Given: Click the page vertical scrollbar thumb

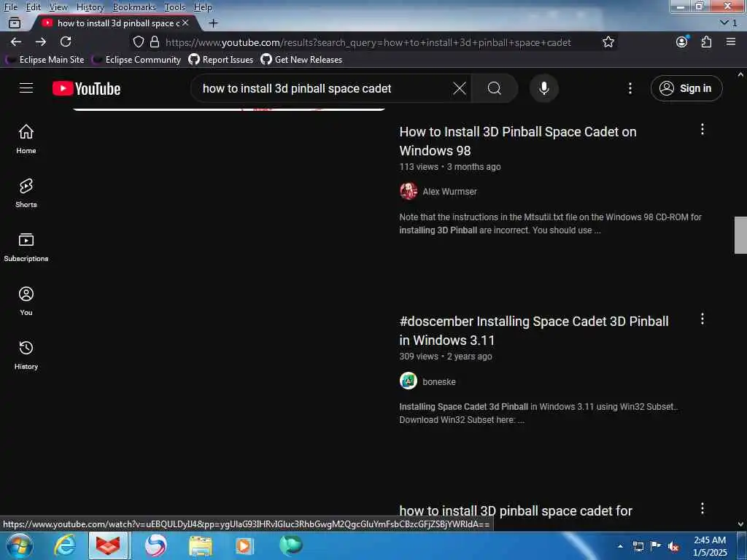Looking at the screenshot, I should coord(740,235).
